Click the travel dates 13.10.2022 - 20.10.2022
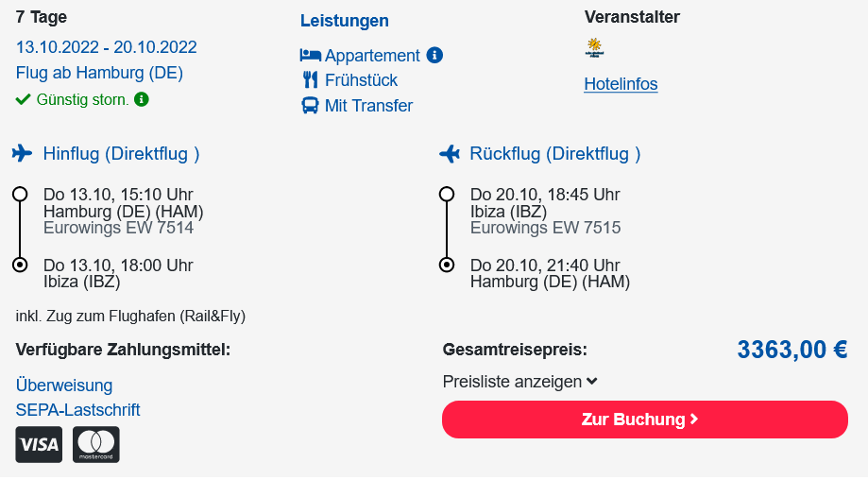This screenshot has height=480, width=868. click(107, 47)
